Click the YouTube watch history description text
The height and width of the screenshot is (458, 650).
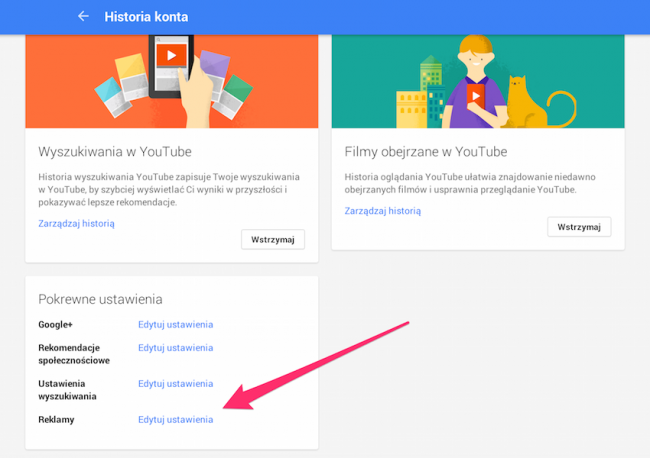470,183
